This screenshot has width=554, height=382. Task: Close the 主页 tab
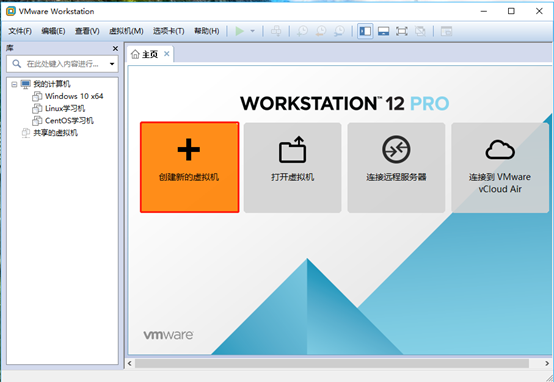pyautogui.click(x=166, y=54)
